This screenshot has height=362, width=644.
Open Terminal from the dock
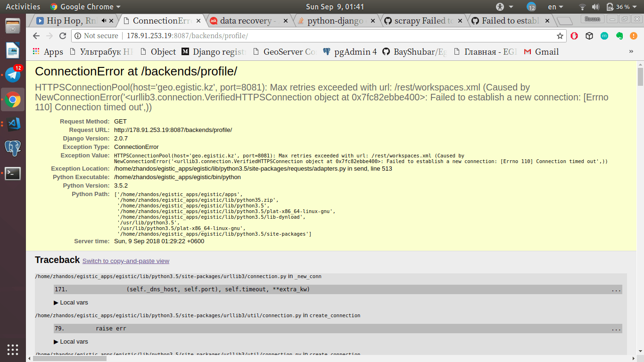click(13, 173)
